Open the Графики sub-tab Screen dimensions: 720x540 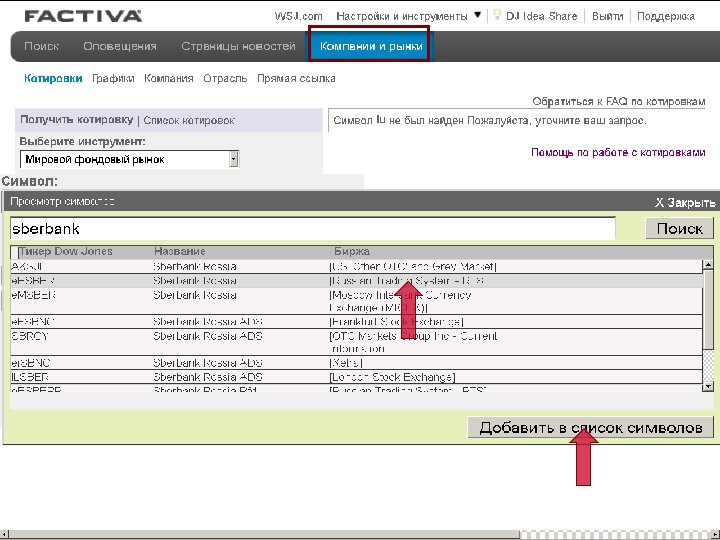click(x=113, y=79)
